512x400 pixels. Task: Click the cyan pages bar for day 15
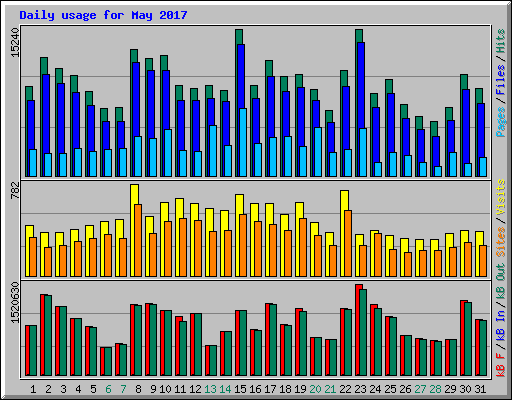coord(243,142)
